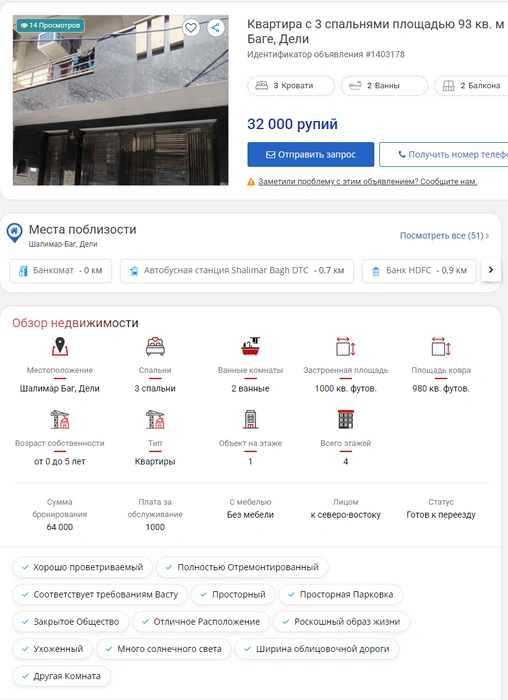Click the "Просторная Парковка" feature tag
508x700 pixels.
(x=341, y=595)
